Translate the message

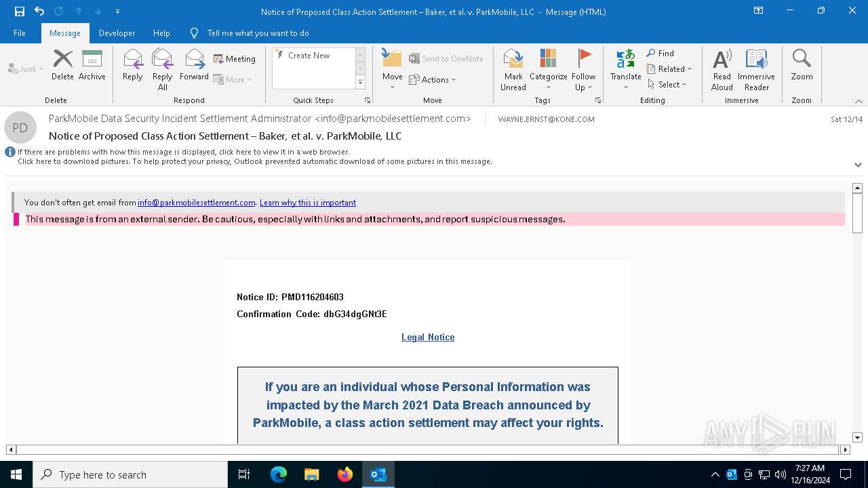(625, 69)
